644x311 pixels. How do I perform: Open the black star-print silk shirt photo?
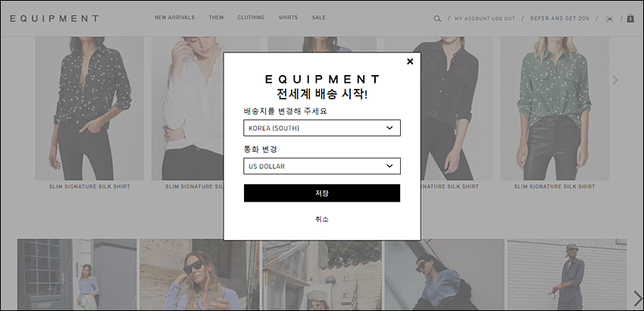point(89,108)
